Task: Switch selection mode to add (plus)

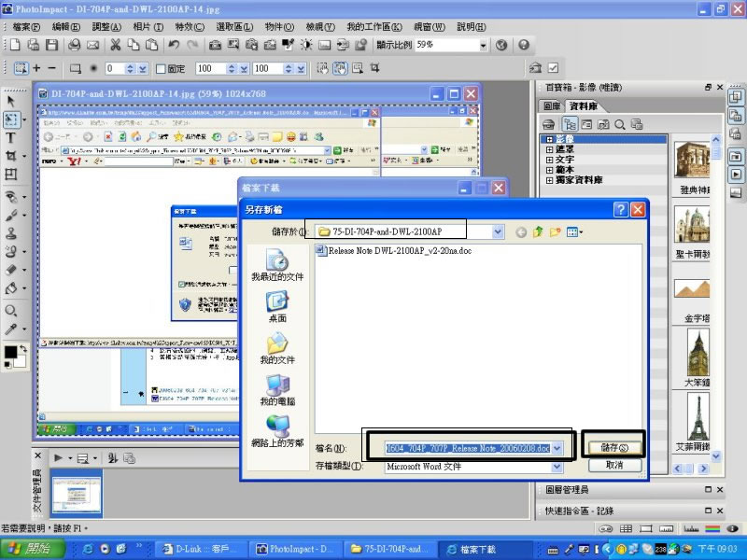Action: pyautogui.click(x=36, y=68)
